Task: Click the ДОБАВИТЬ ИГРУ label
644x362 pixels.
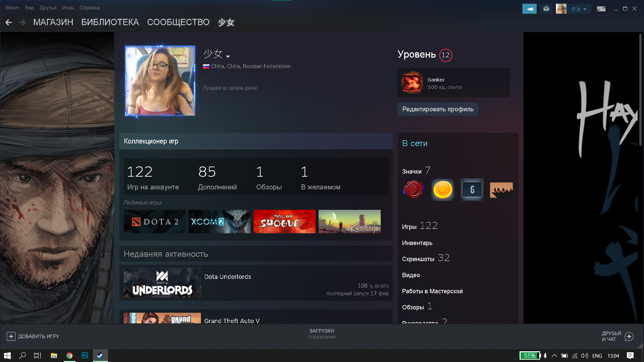Action: (x=39, y=336)
